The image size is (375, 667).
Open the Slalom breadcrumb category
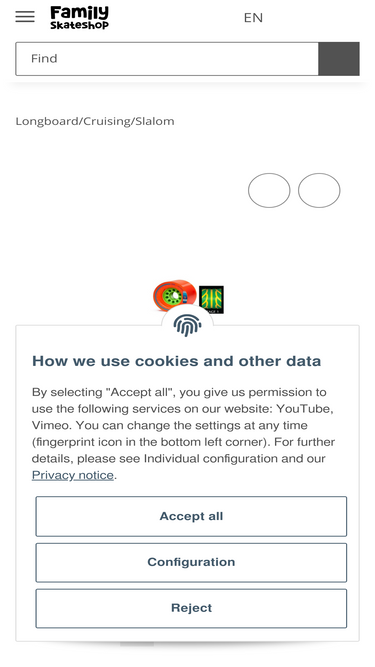point(155,121)
